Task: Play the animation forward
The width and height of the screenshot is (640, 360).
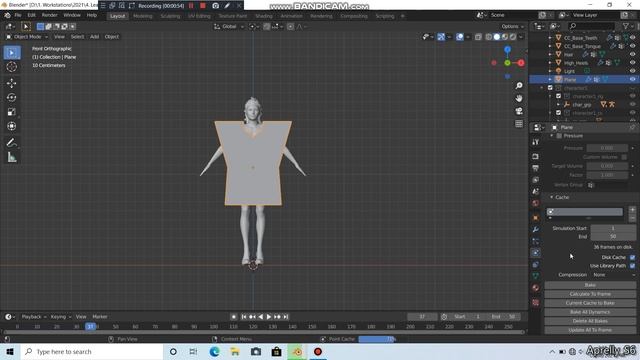Action: (x=269, y=317)
